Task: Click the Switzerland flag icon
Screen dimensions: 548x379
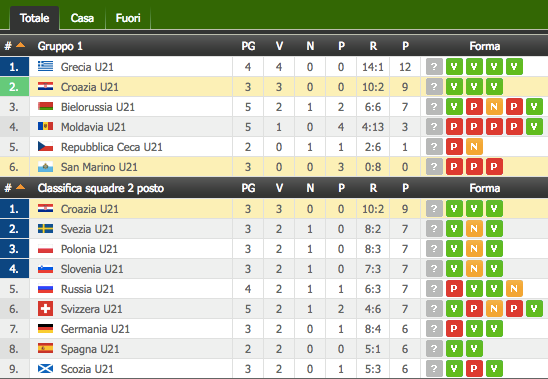Action: coord(45,309)
